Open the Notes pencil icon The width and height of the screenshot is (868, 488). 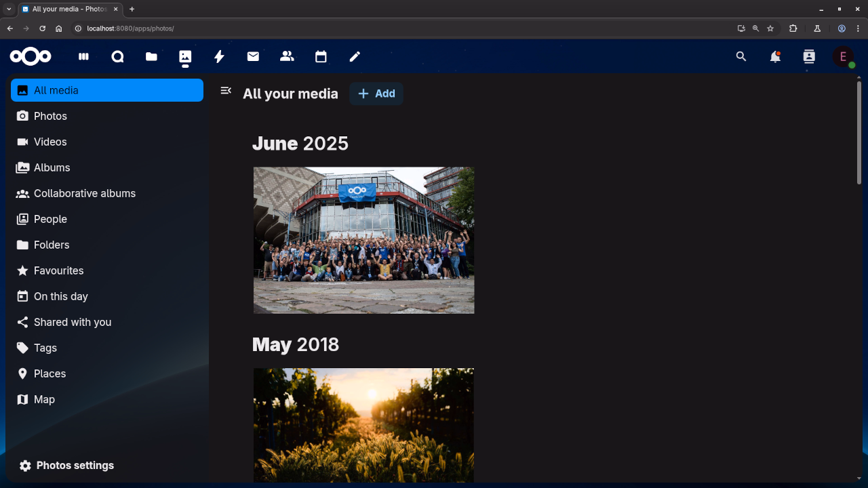pyautogui.click(x=355, y=57)
